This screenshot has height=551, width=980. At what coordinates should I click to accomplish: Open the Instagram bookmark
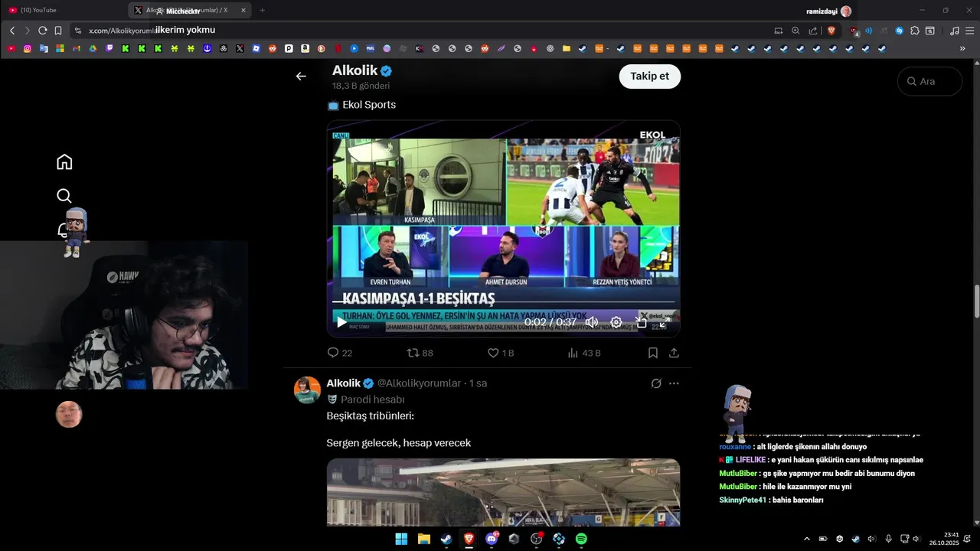pyautogui.click(x=28, y=48)
